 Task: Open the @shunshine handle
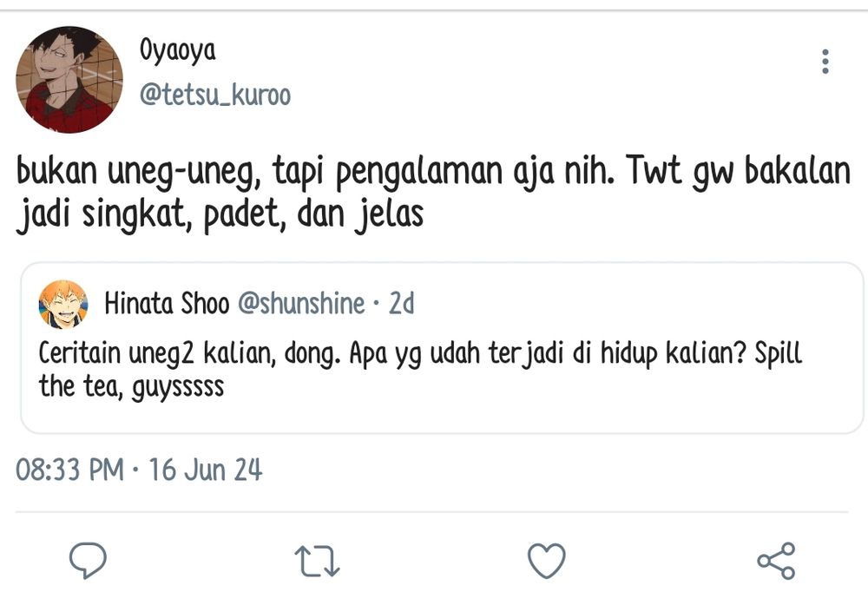tap(300, 304)
